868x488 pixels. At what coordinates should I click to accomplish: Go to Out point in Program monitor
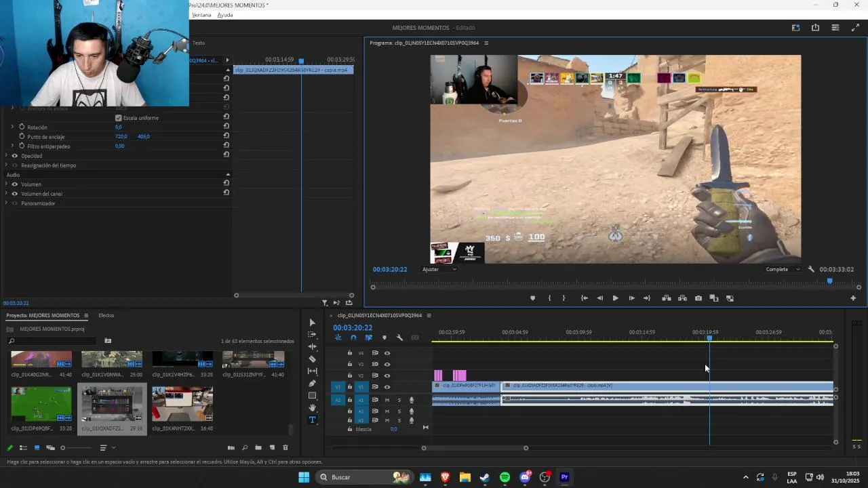click(x=647, y=298)
